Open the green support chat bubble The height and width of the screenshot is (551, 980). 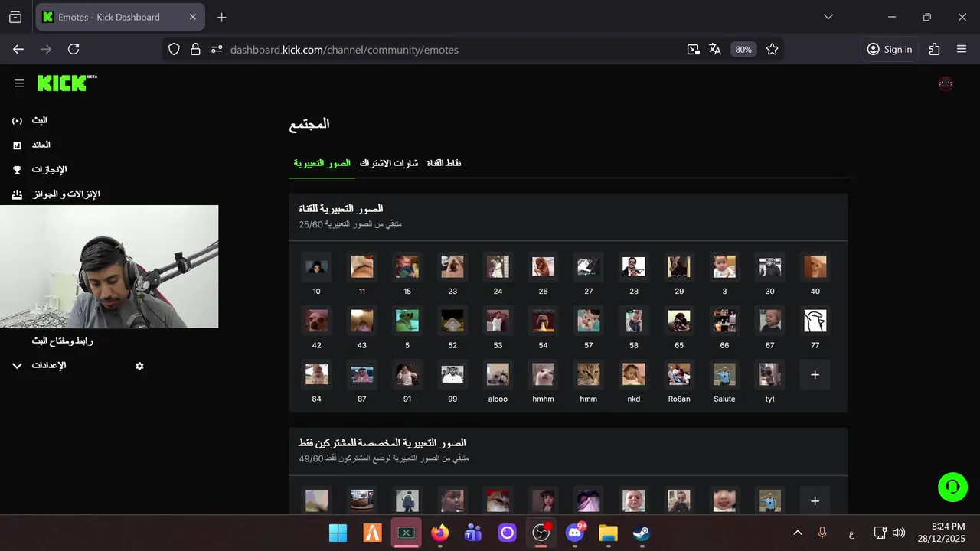tap(952, 487)
